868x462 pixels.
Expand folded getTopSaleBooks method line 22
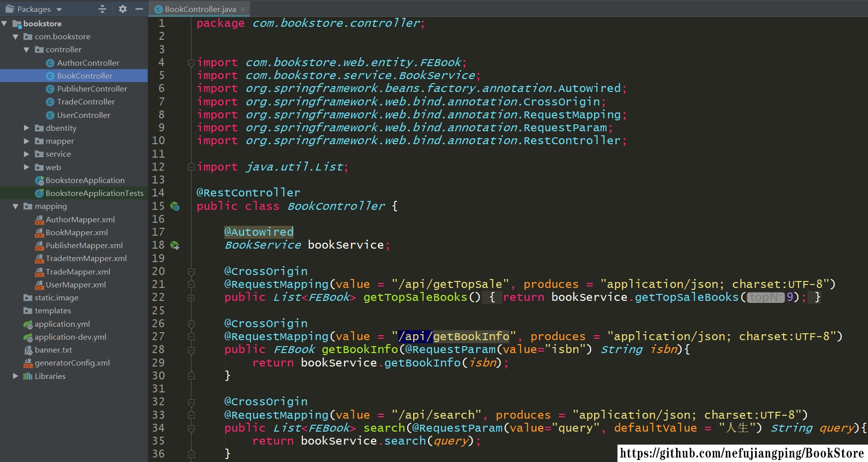191,297
